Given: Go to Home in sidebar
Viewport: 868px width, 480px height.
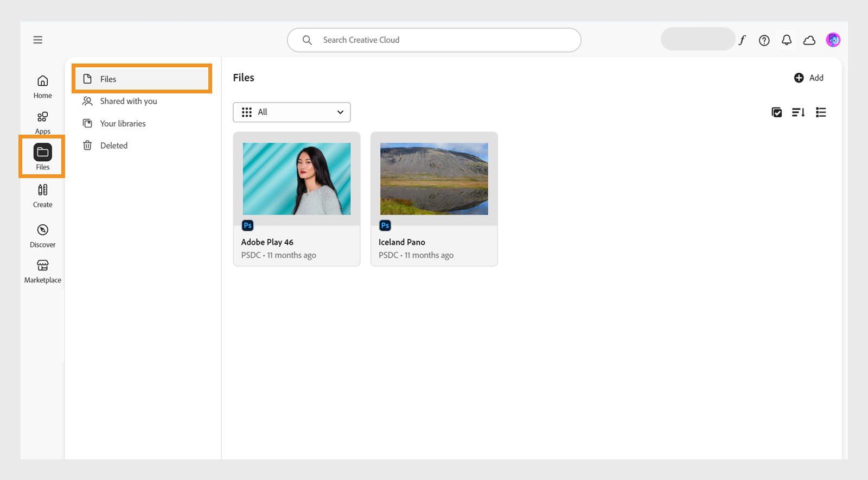Looking at the screenshot, I should [42, 86].
